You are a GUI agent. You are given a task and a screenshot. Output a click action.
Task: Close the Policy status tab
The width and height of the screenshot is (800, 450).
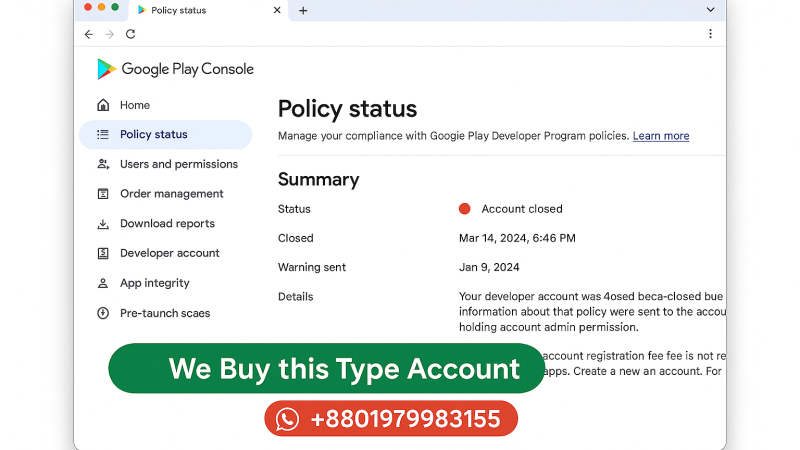coord(277,10)
